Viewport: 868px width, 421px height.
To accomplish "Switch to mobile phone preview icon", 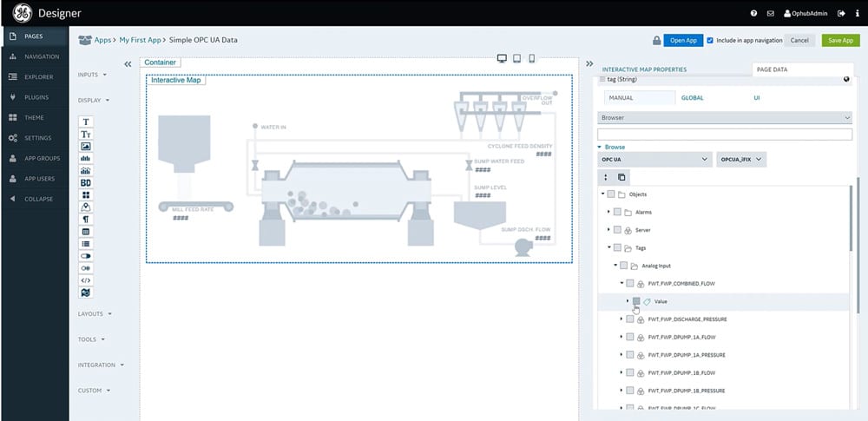I will [x=532, y=59].
